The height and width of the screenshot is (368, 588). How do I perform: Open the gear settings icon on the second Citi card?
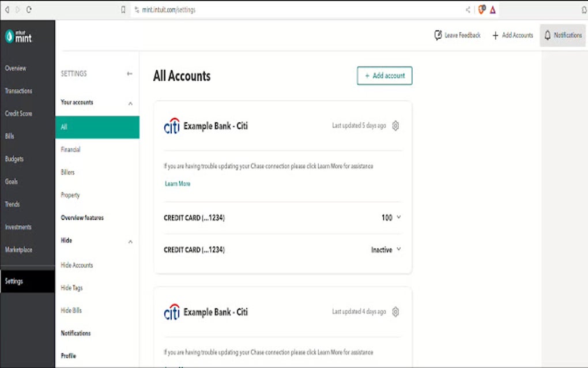click(395, 312)
